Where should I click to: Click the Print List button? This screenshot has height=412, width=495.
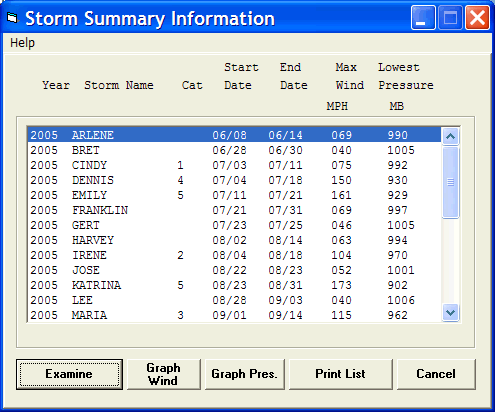[x=341, y=374]
